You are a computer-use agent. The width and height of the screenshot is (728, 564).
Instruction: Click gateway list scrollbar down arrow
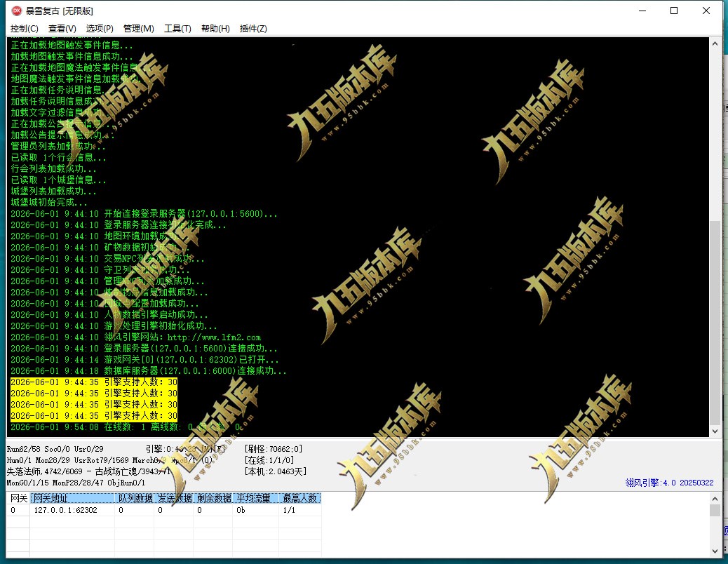pyautogui.click(x=715, y=551)
